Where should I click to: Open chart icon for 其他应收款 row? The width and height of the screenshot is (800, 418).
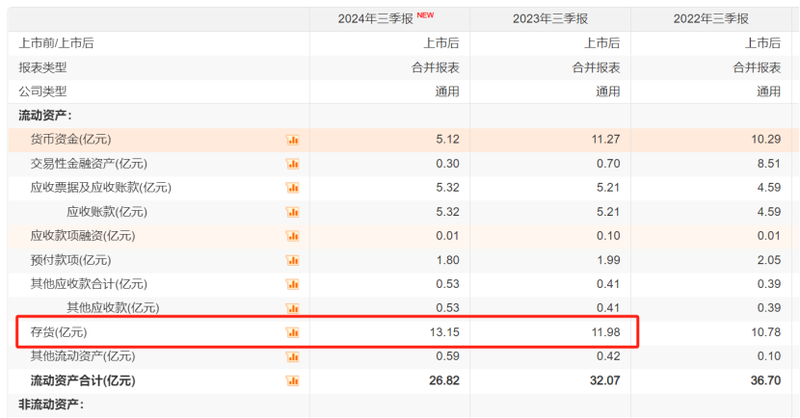(x=292, y=308)
